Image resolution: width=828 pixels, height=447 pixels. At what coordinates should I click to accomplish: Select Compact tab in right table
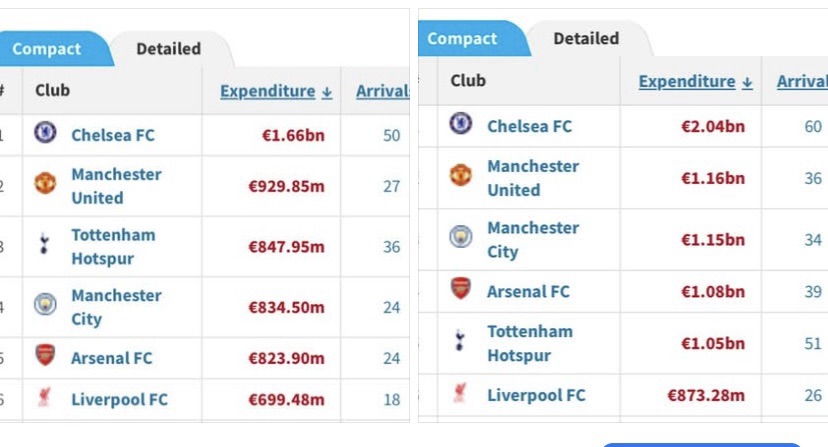462,38
